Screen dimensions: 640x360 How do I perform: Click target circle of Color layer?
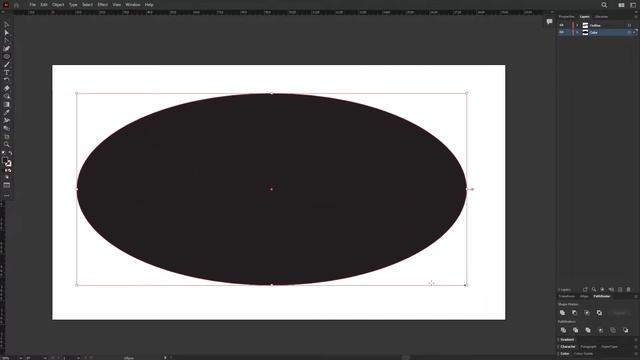tap(629, 32)
